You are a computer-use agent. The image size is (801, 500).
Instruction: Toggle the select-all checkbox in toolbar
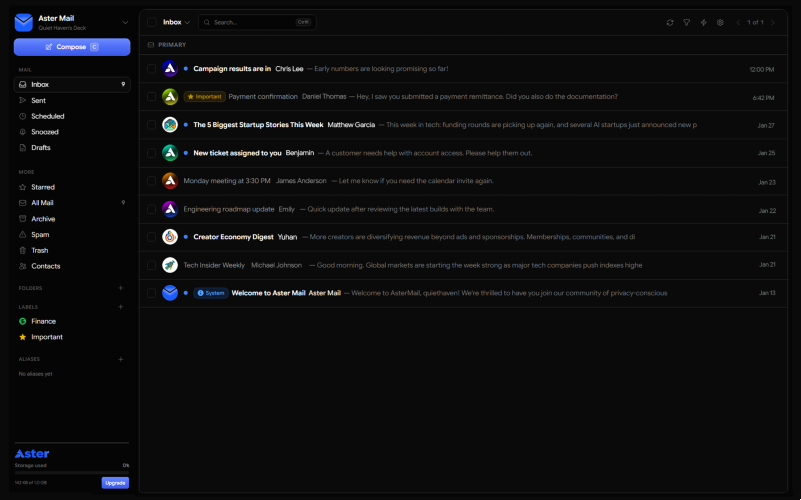152,22
